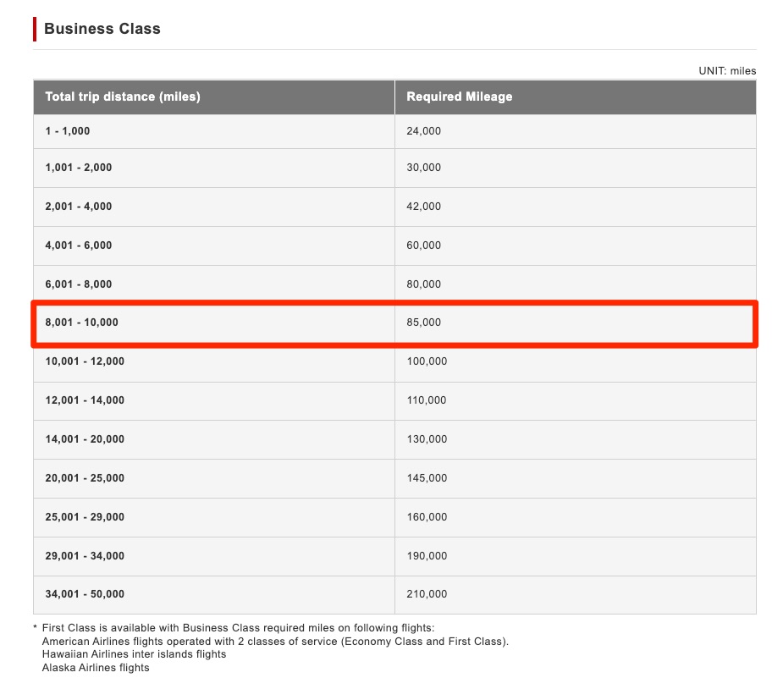Screen dimensions: 783x700
Task: Click the highlighted 85,000 mileage value
Action: pyautogui.click(x=423, y=322)
